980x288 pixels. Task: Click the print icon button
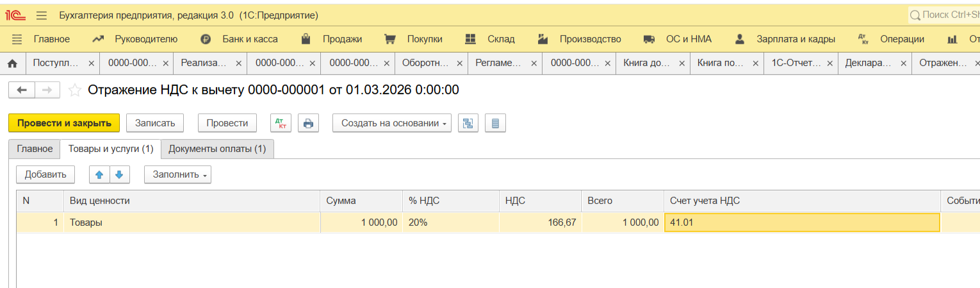308,123
